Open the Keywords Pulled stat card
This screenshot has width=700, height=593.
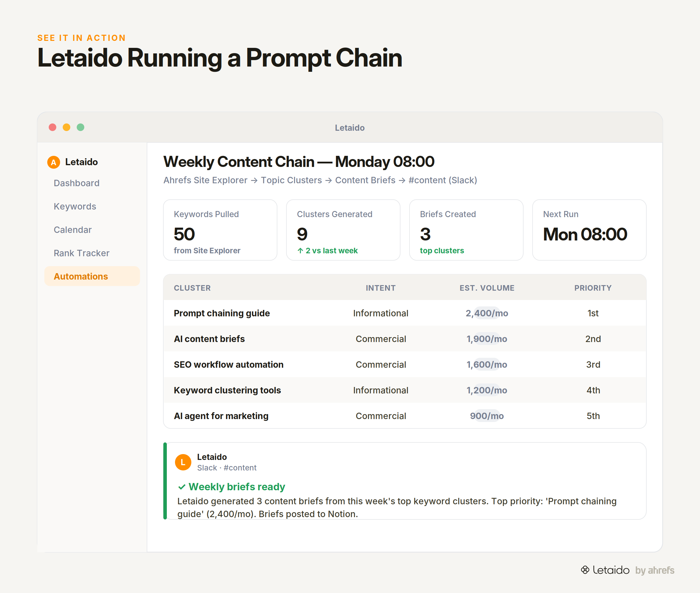(220, 230)
